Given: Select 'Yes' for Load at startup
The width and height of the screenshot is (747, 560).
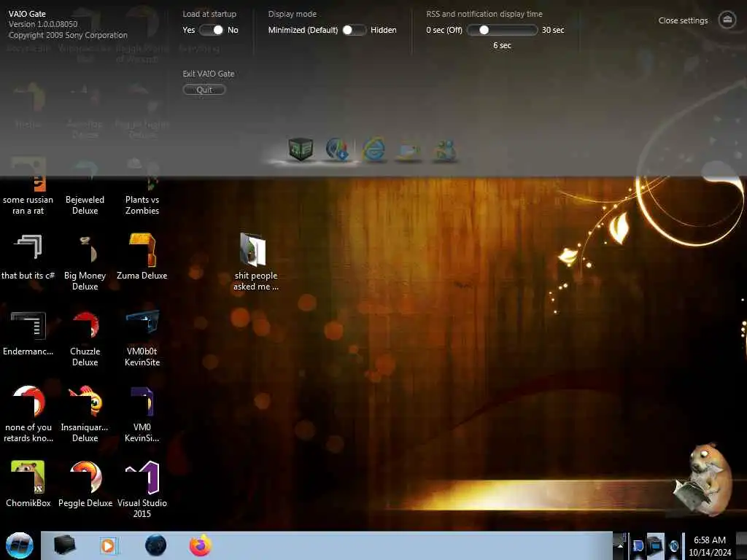Looking at the screenshot, I should [189, 30].
